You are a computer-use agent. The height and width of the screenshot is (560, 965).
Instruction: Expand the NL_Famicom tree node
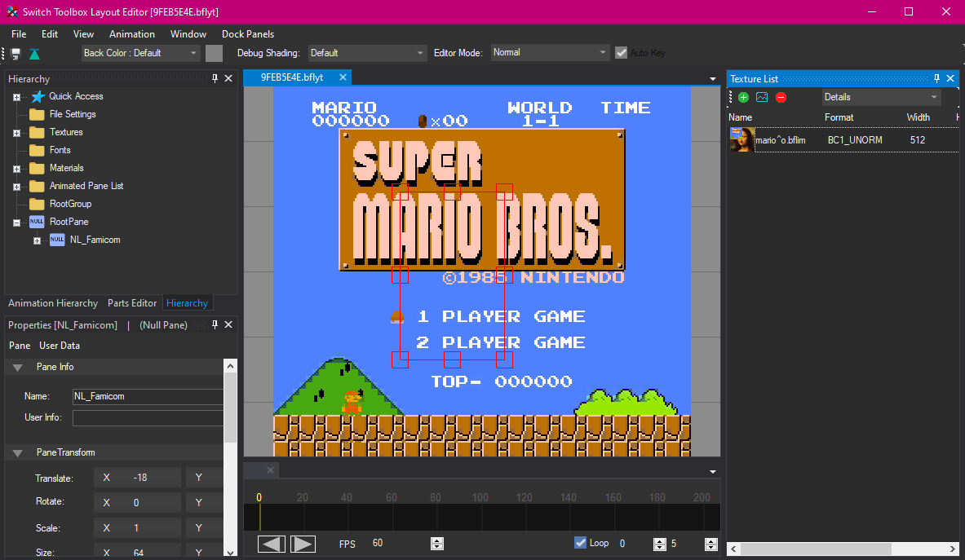37,240
